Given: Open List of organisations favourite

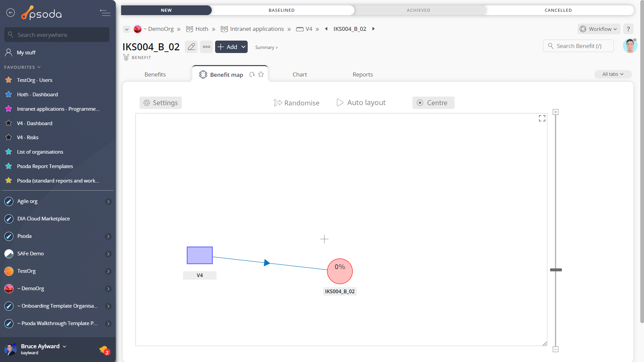Looking at the screenshot, I should click(x=40, y=152).
